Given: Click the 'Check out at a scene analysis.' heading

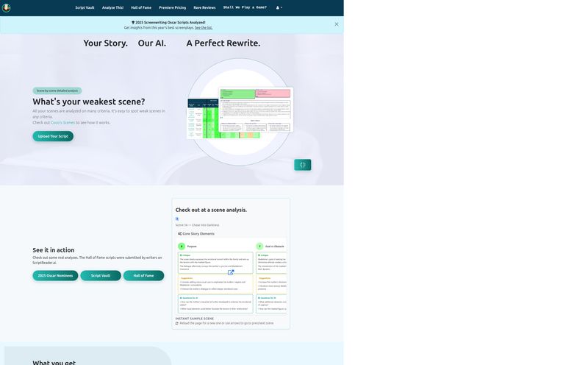Looking at the screenshot, I should (211, 210).
